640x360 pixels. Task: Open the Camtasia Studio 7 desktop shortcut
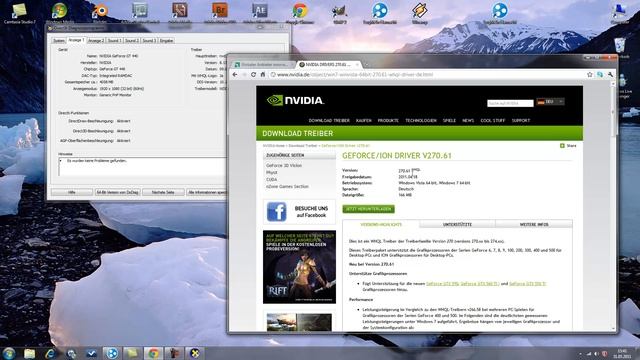click(19, 12)
